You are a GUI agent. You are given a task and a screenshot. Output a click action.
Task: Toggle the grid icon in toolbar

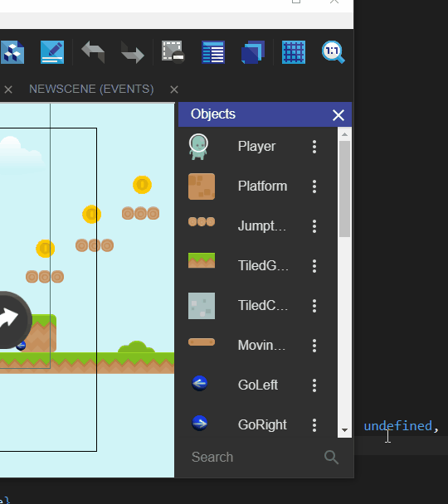point(294,52)
